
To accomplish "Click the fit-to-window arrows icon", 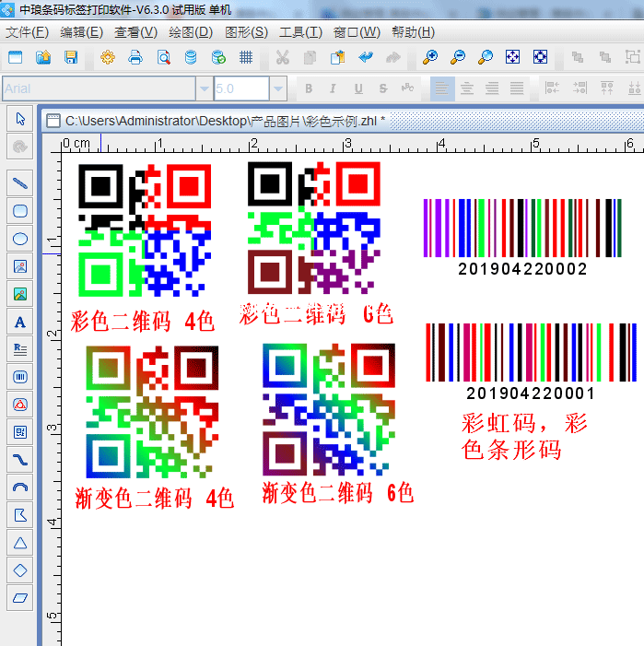I will 512,57.
